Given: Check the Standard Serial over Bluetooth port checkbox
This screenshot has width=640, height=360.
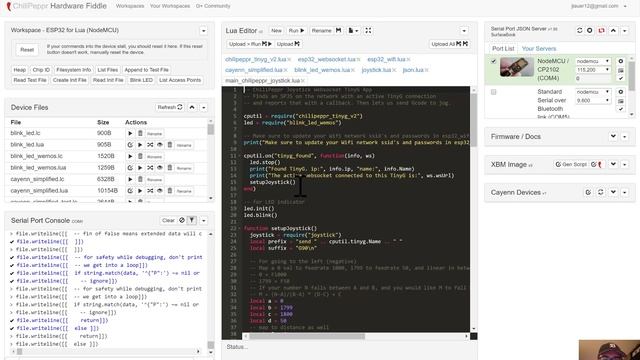Looking at the screenshot, I should pyautogui.click(x=493, y=92).
